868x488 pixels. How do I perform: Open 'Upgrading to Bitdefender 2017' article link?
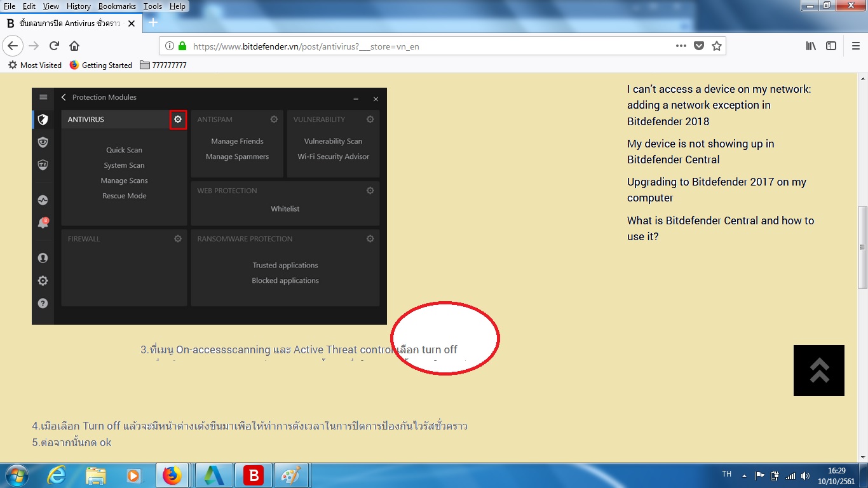point(717,189)
